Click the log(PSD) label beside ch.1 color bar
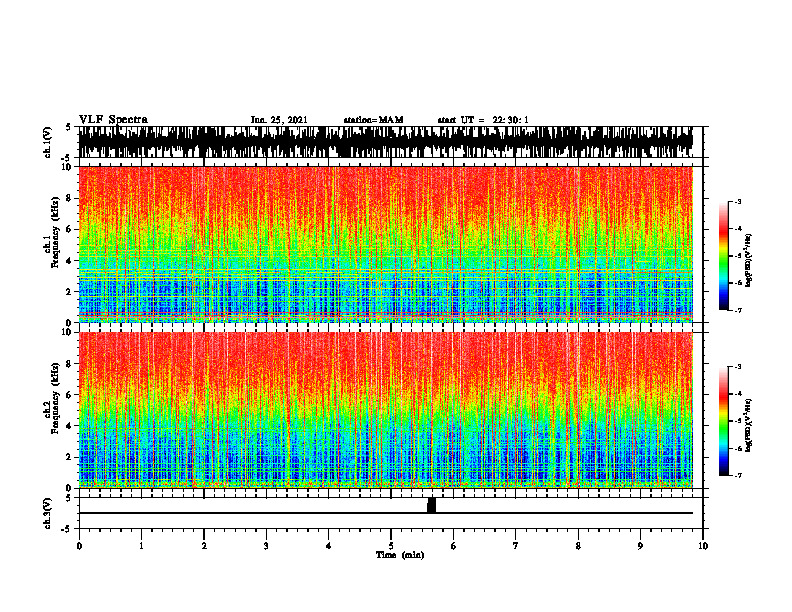Image resolution: width=792 pixels, height=612 pixels. click(x=749, y=261)
